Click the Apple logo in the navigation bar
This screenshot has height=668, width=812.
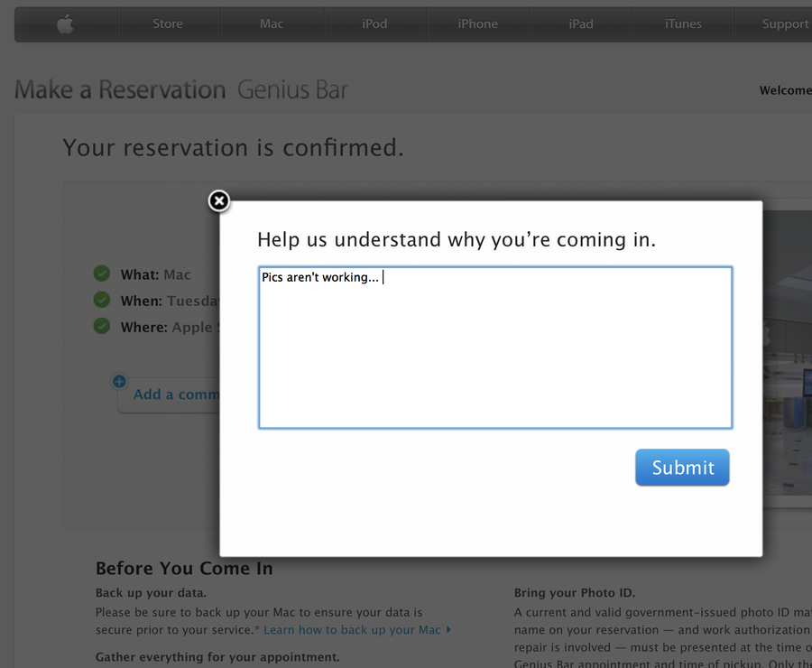click(65, 23)
